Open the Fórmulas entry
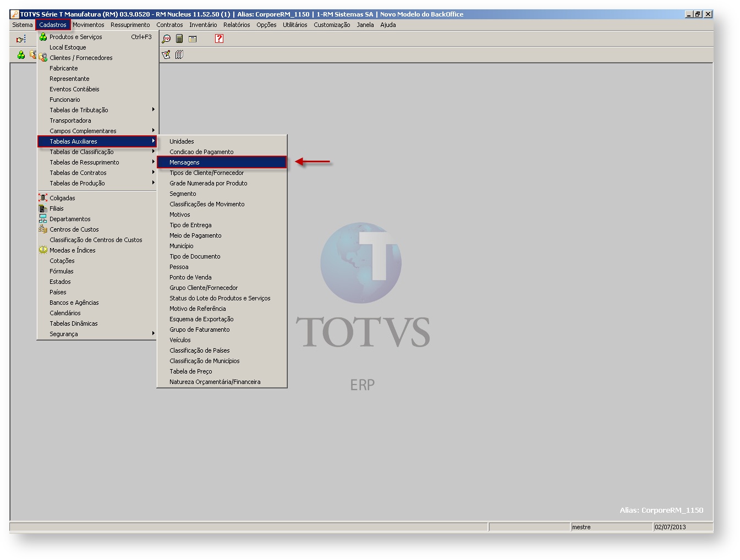Screen dimensions: 740x560 [x=97, y=271]
